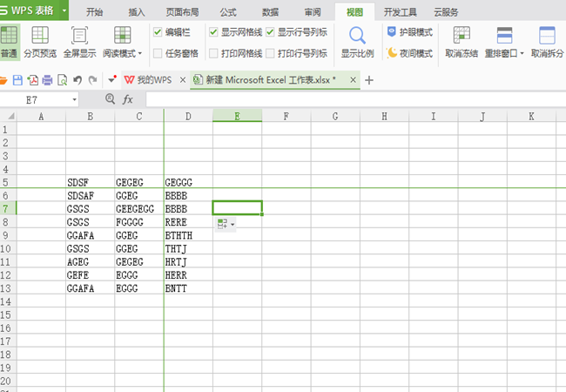Click inside the formula bar input
The width and height of the screenshot is (566, 392).
pos(355,99)
